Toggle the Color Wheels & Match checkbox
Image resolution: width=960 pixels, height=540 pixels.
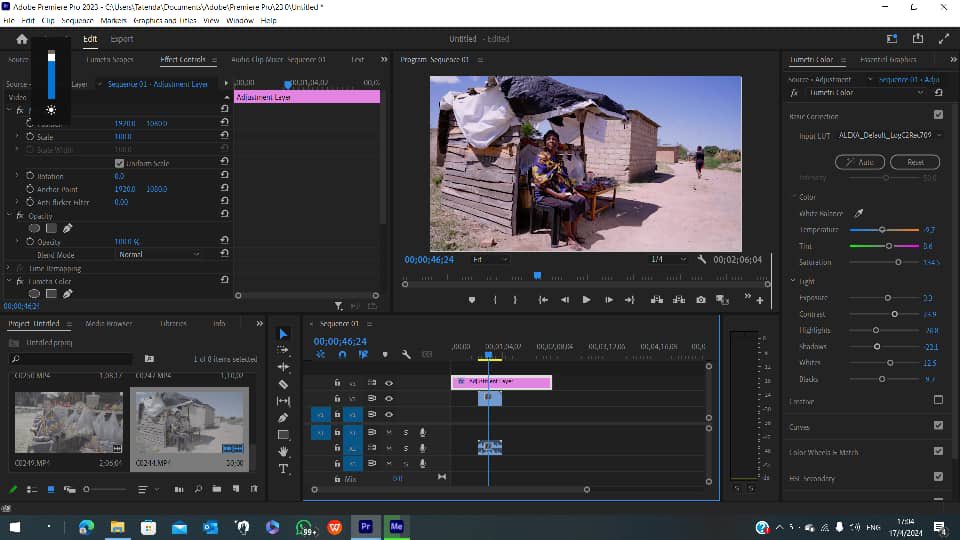coord(939,451)
